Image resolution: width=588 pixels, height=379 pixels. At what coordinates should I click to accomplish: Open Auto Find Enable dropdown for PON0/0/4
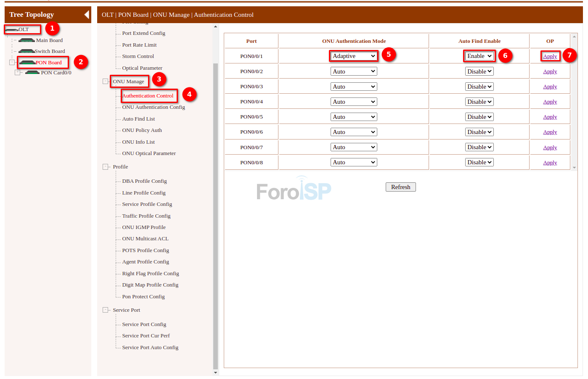point(479,102)
